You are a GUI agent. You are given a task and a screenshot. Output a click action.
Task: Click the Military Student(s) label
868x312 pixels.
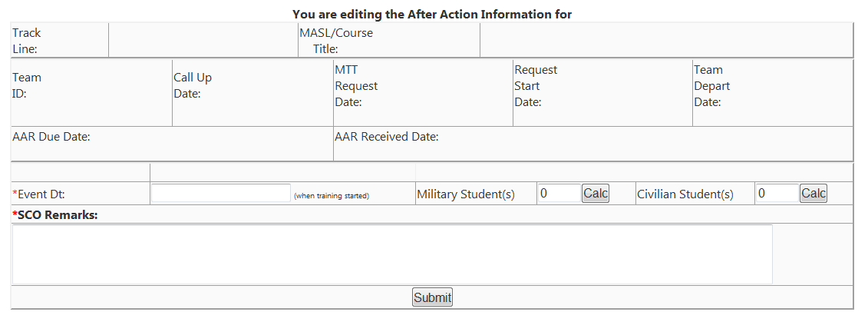[465, 194]
